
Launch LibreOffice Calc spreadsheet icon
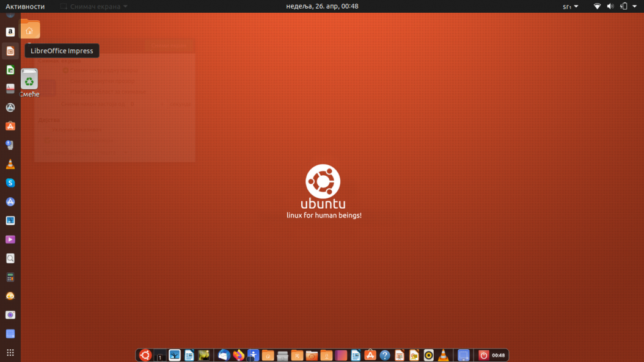click(x=10, y=70)
